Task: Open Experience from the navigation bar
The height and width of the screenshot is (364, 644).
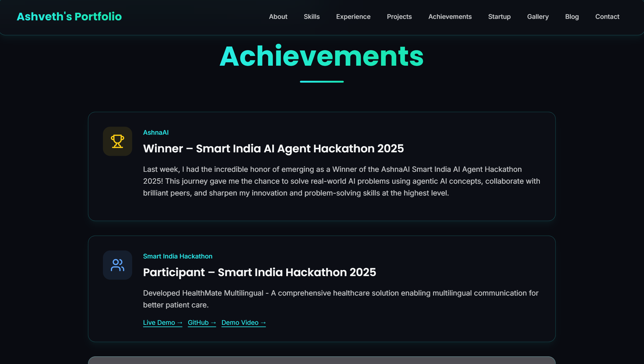Action: [x=353, y=17]
